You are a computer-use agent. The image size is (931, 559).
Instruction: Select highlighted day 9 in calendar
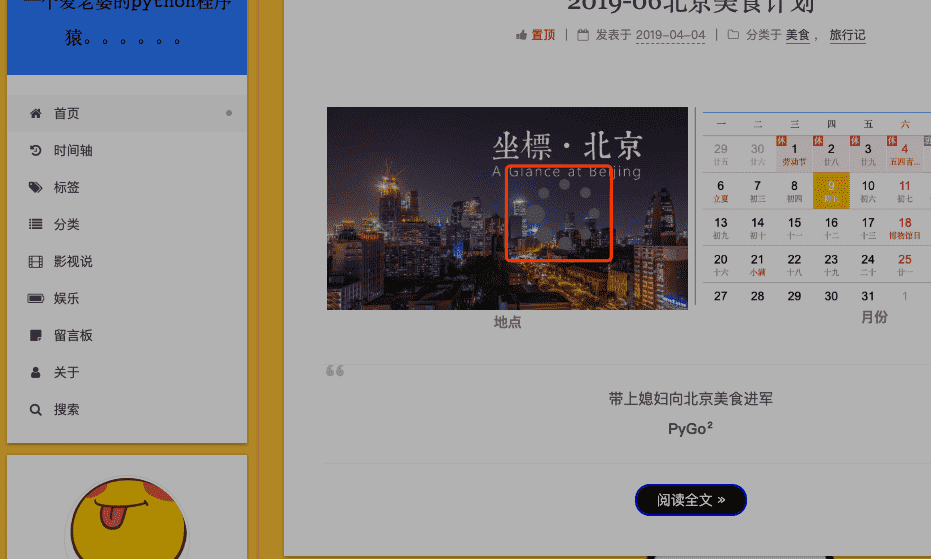point(831,189)
